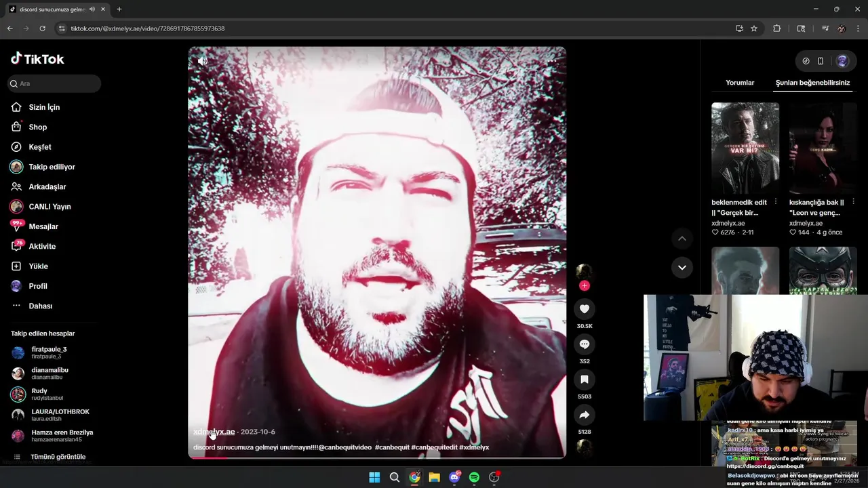Open kıskançlığa bak video thumbnail
868x488 pixels.
pyautogui.click(x=823, y=148)
